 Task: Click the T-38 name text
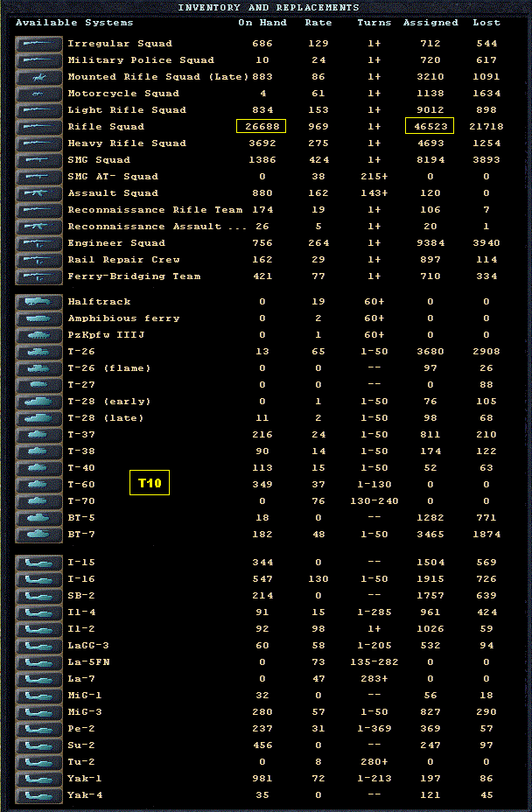(x=81, y=451)
